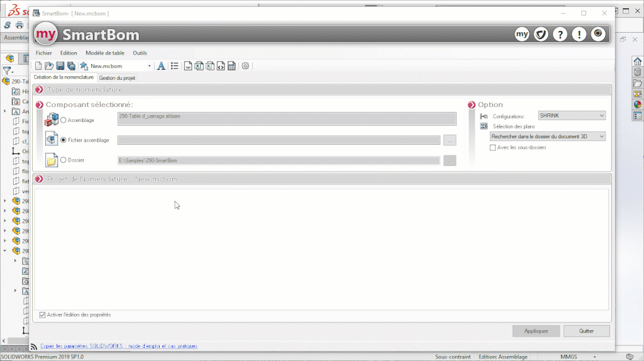The width and height of the screenshot is (644, 361).
Task: Click the Fichier assemblage path input field
Action: point(279,140)
